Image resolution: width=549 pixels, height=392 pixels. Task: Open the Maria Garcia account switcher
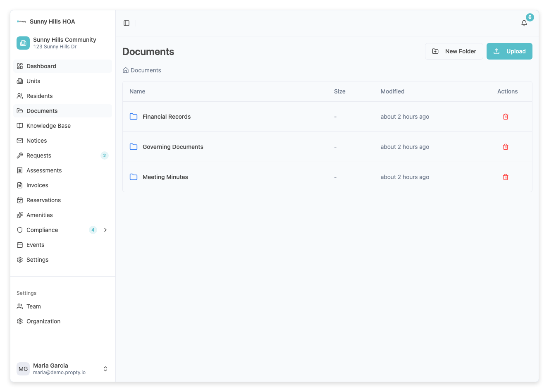105,368
